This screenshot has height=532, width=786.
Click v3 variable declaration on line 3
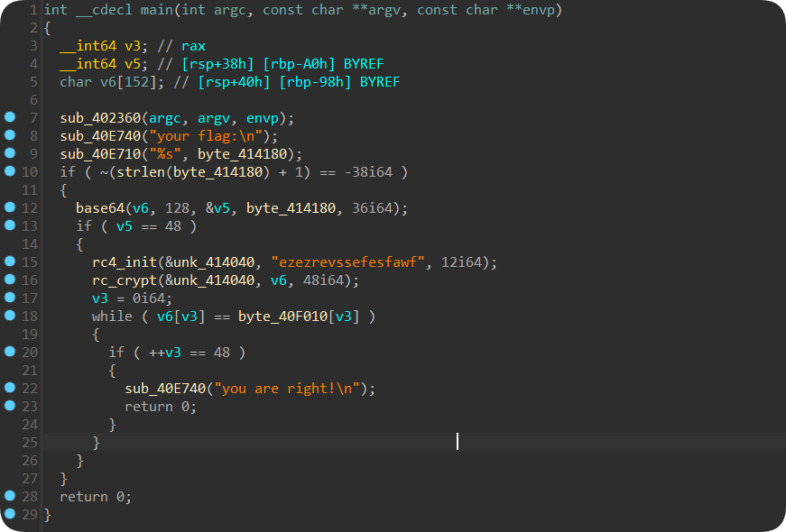[x=133, y=46]
